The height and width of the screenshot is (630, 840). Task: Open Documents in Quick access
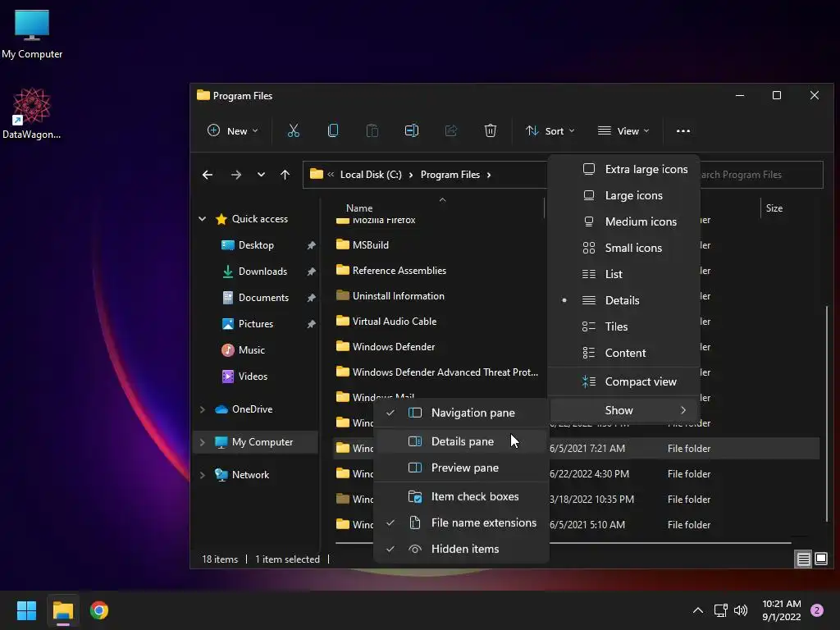click(263, 298)
